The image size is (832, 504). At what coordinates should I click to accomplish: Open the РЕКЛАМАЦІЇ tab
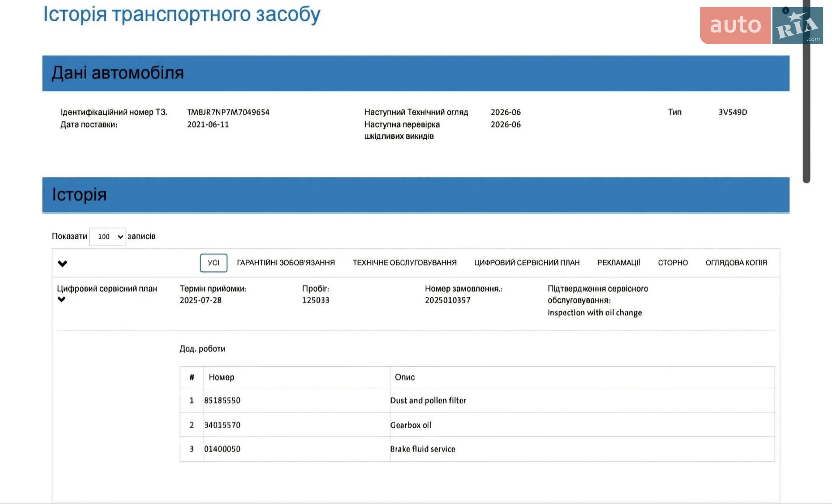coord(619,263)
